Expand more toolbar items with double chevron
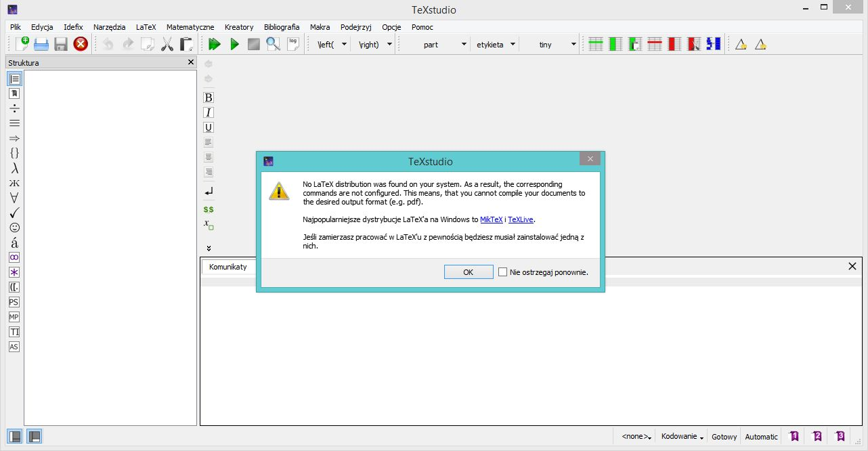Screen dimensions: 868x451 coord(209,248)
